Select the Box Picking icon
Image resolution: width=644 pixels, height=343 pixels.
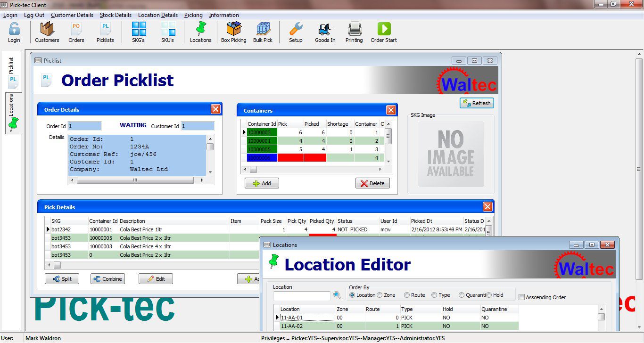[233, 32]
